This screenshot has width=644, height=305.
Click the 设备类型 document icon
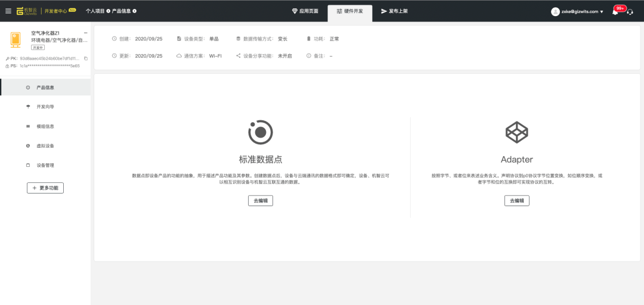click(179, 39)
